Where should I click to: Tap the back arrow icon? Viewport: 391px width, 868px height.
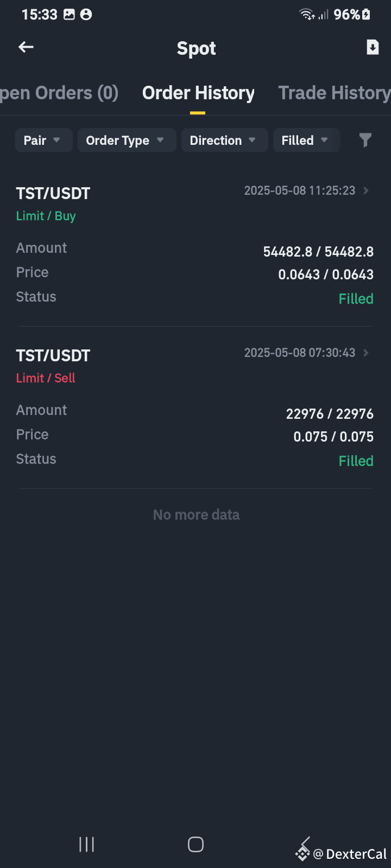[26, 48]
